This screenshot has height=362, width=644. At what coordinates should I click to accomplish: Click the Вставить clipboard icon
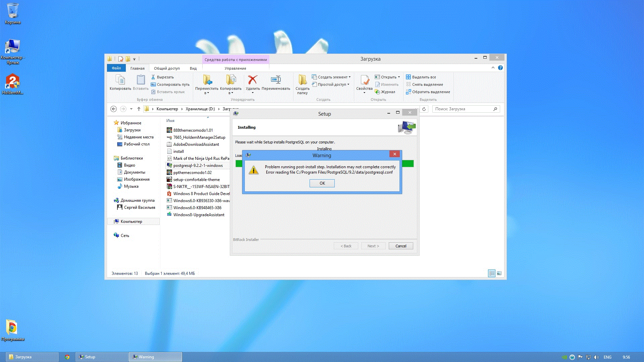point(141,82)
